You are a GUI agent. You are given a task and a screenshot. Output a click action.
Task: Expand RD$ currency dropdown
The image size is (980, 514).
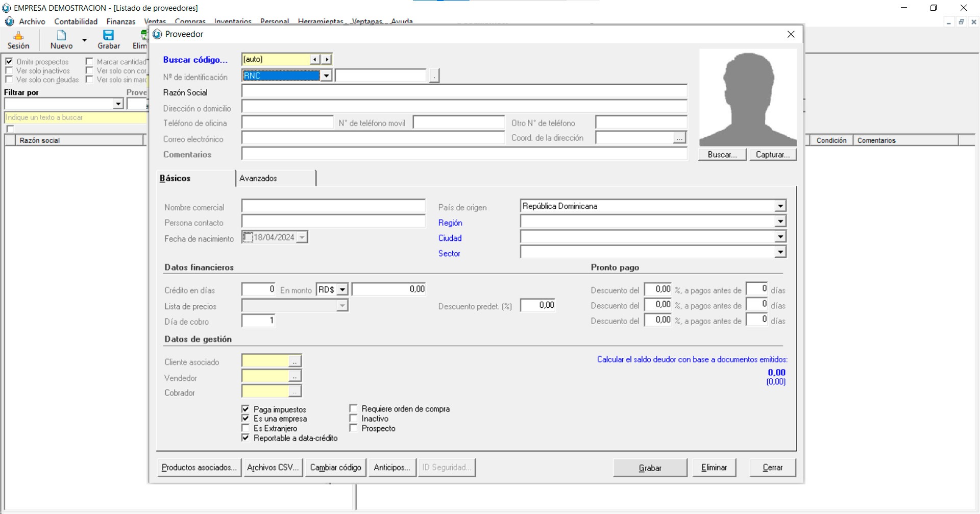click(x=342, y=290)
